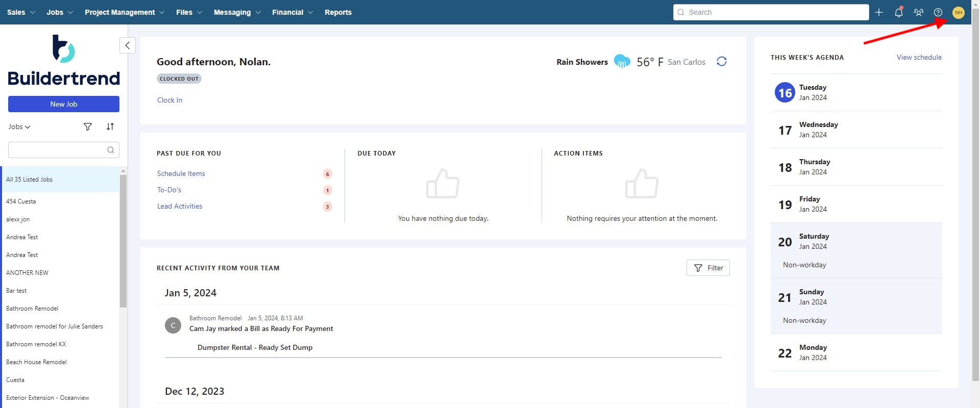Select the Bar test job

(x=60, y=291)
